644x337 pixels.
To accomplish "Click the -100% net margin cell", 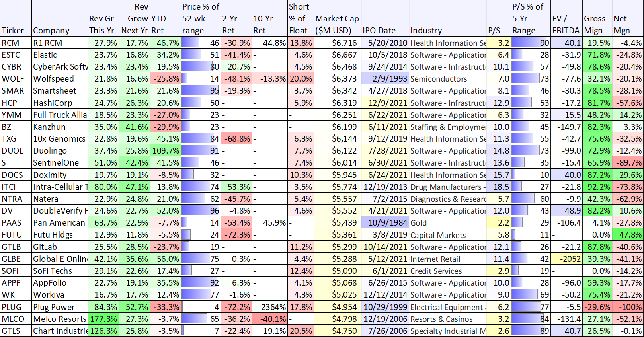I will tap(628, 307).
